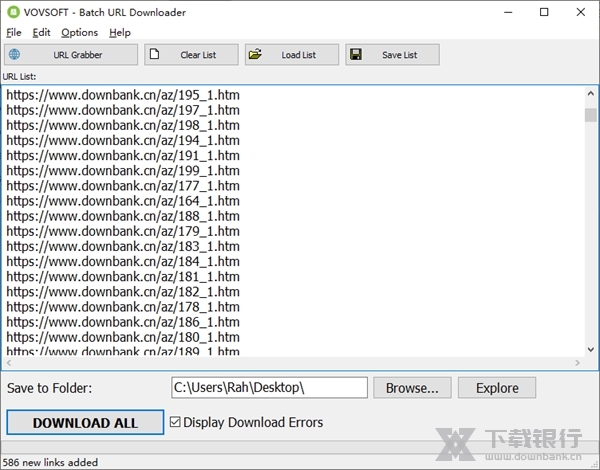Click the 'Save to Folder:' label
Image resolution: width=600 pixels, height=470 pixels.
tap(49, 388)
